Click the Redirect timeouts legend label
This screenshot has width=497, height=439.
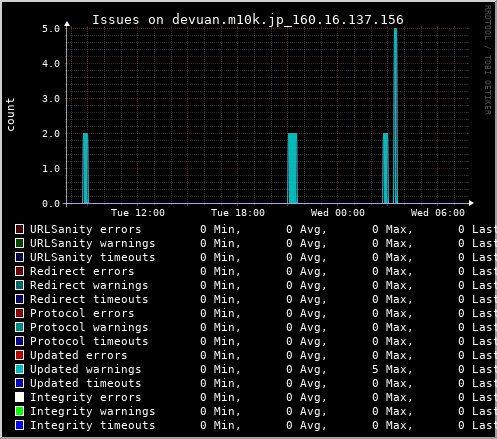pyautogui.click(x=89, y=299)
